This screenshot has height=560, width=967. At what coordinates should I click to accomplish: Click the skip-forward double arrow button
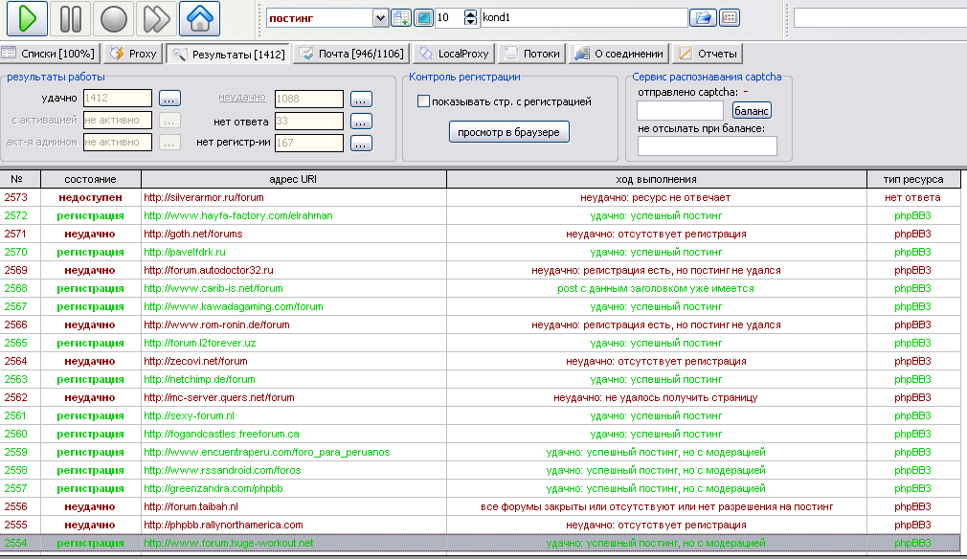pyautogui.click(x=156, y=18)
